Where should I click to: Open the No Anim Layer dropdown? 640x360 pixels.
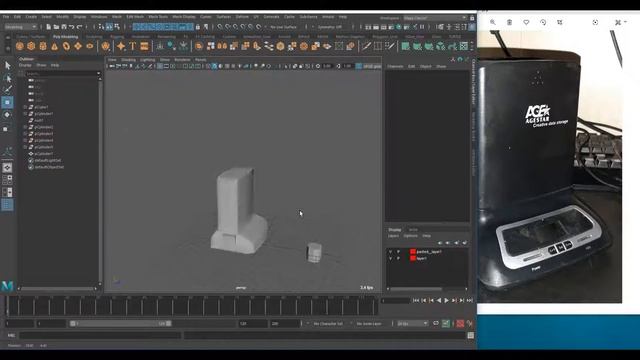pos(369,324)
